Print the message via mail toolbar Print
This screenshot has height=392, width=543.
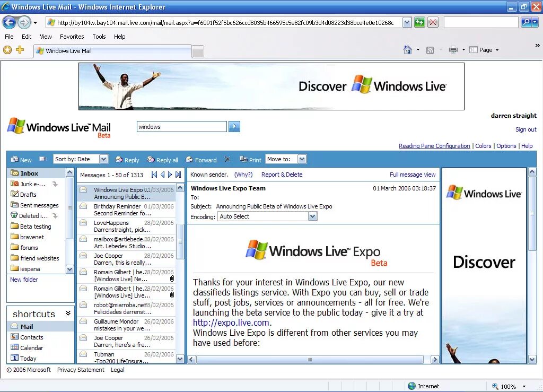250,160
